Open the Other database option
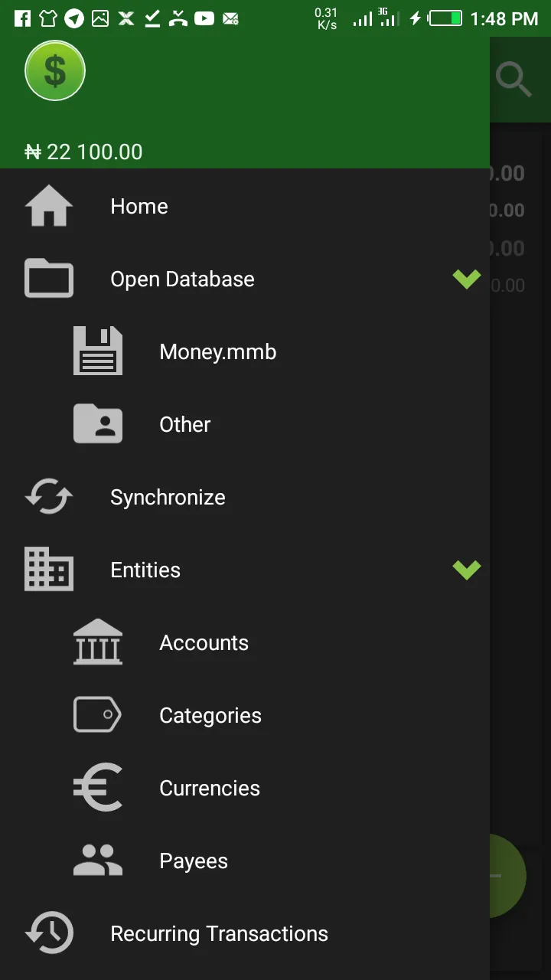 (x=184, y=424)
